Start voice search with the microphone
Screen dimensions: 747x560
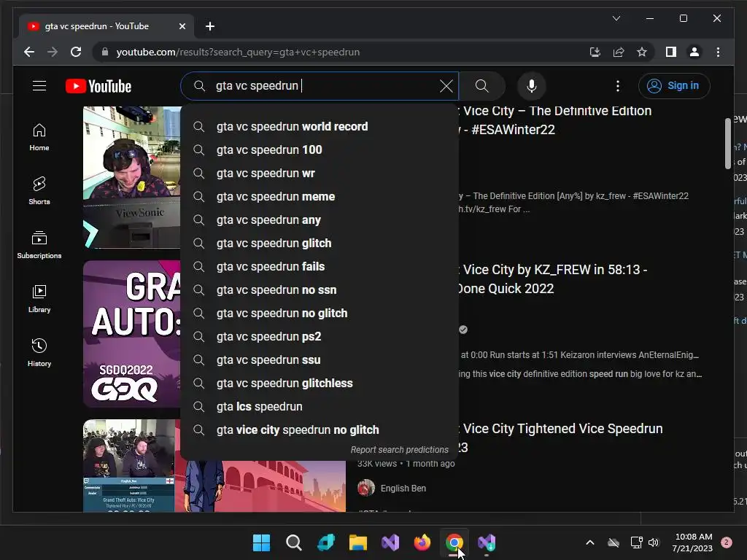pos(532,86)
